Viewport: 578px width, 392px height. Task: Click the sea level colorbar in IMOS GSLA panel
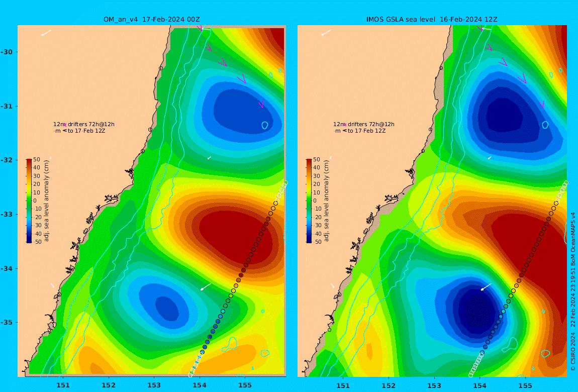[x=309, y=201]
